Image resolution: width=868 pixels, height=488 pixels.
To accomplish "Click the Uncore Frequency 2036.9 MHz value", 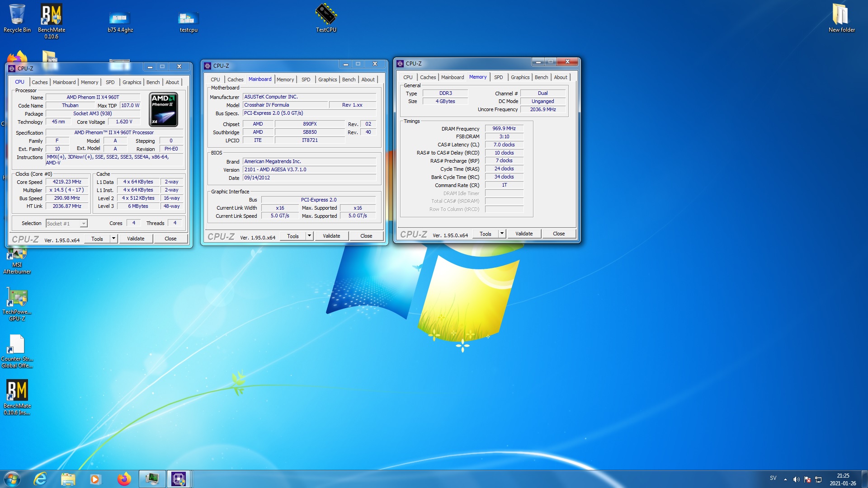I will [x=542, y=110].
